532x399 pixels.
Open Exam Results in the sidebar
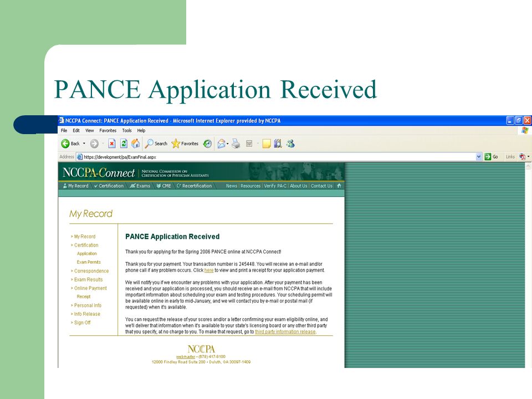[88, 279]
